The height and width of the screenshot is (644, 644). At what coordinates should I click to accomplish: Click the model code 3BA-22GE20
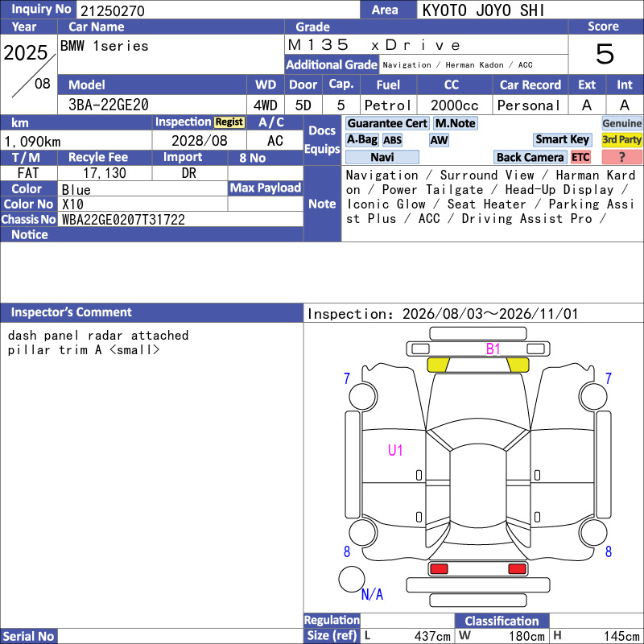[109, 105]
